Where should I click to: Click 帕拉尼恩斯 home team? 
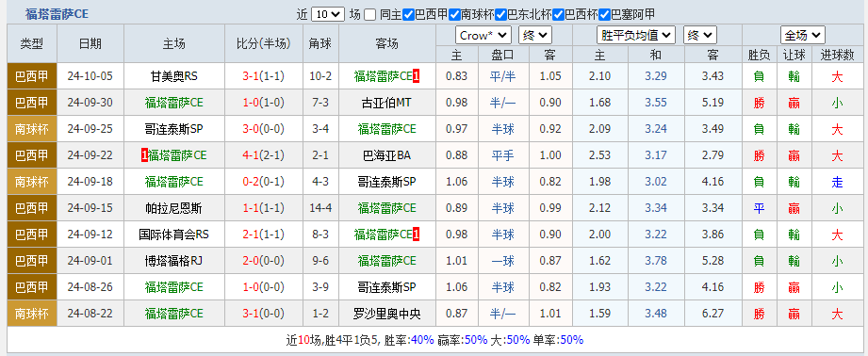click(173, 208)
